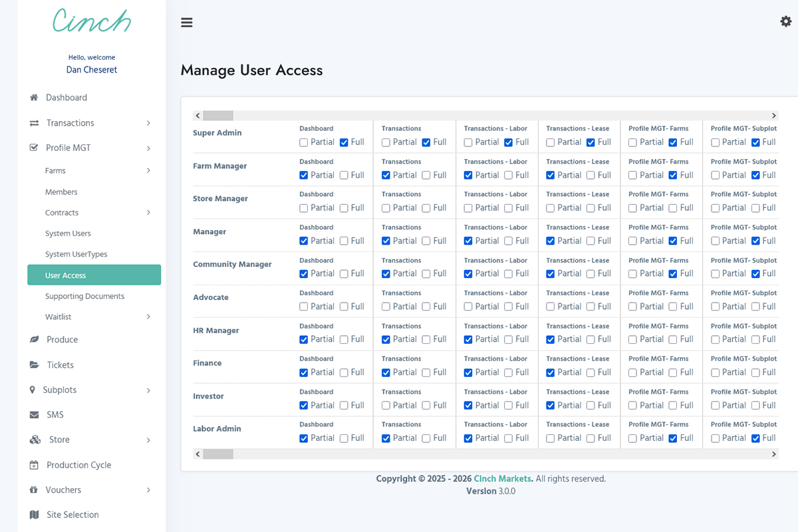The image size is (798, 532).
Task: Check Full for Store Manager Transactions - Labor
Action: (x=507, y=207)
